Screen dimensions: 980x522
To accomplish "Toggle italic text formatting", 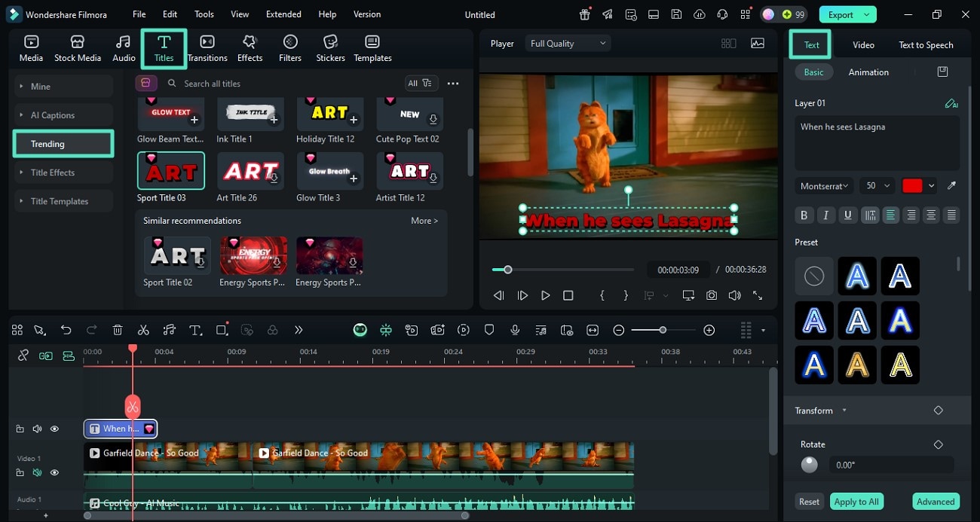I will click(x=825, y=215).
